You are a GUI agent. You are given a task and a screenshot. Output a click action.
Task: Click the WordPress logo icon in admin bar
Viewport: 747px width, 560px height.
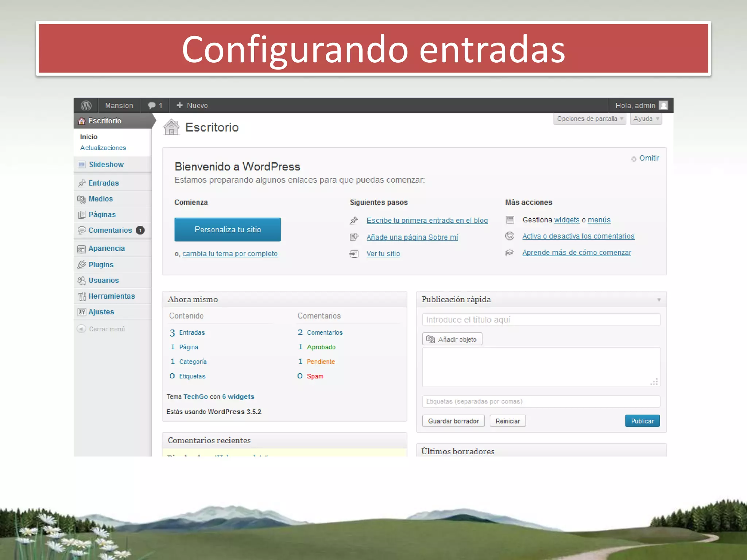coord(86,105)
